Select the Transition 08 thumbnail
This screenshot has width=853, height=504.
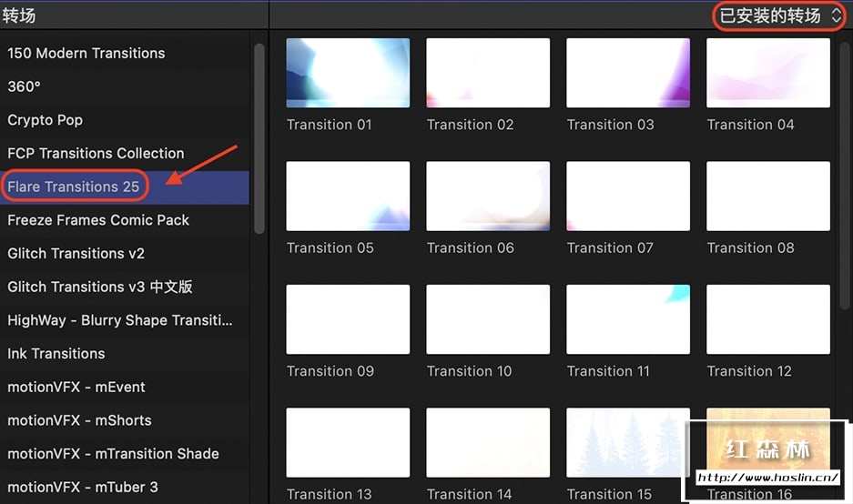point(768,197)
